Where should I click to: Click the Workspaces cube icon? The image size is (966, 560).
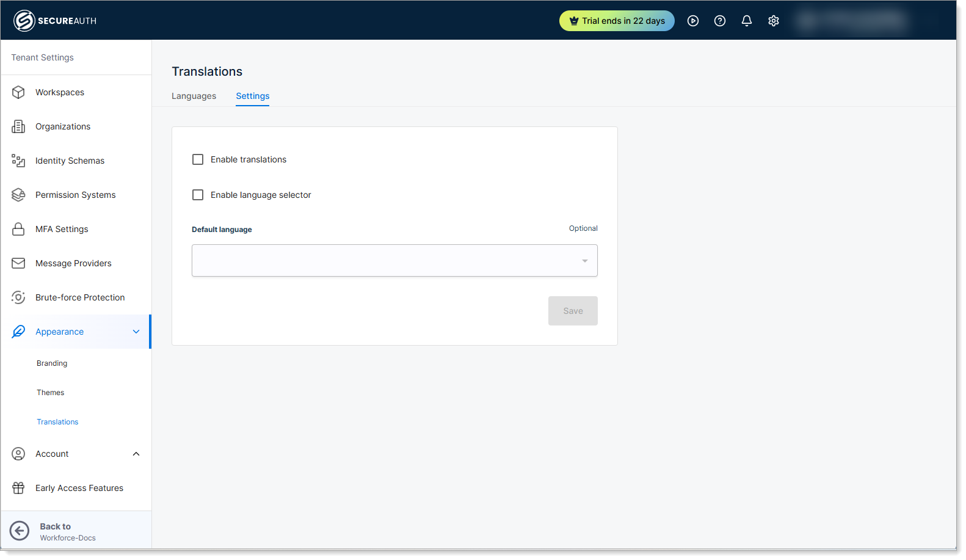(x=18, y=92)
